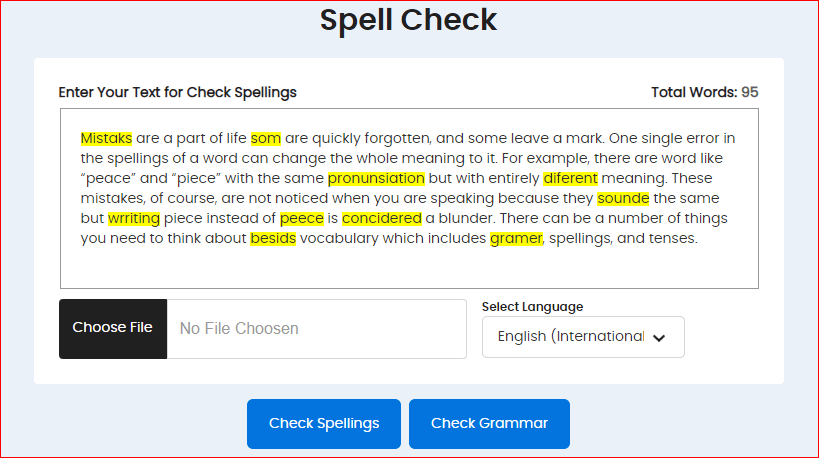Click the Check Spellings button
The image size is (819, 458).
click(x=324, y=423)
